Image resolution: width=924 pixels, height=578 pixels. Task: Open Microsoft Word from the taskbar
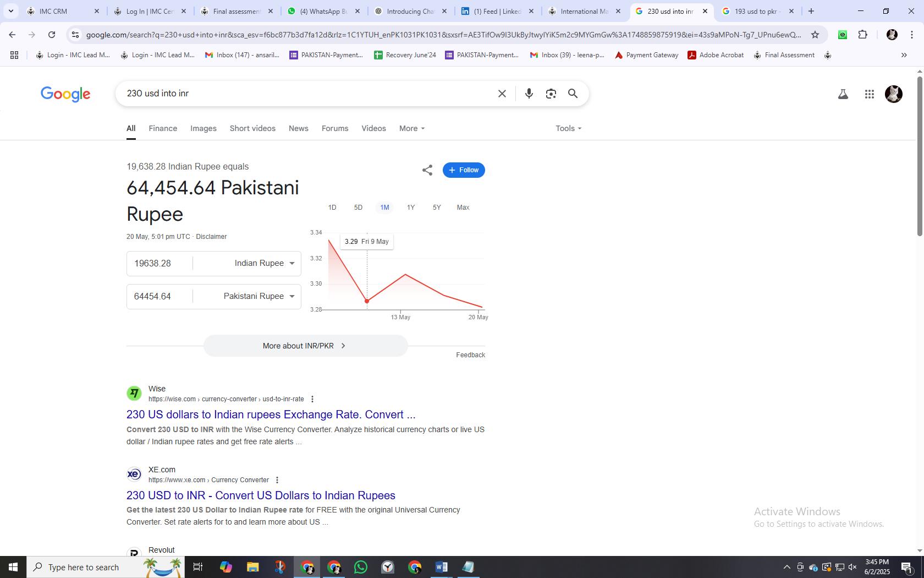click(x=441, y=567)
